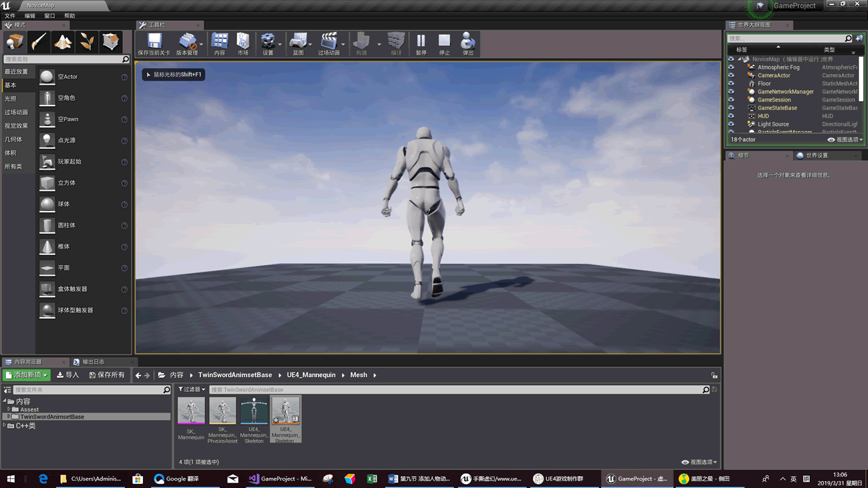Select the Geometry editing cube mode icon
The image size is (868, 488).
coord(111,42)
